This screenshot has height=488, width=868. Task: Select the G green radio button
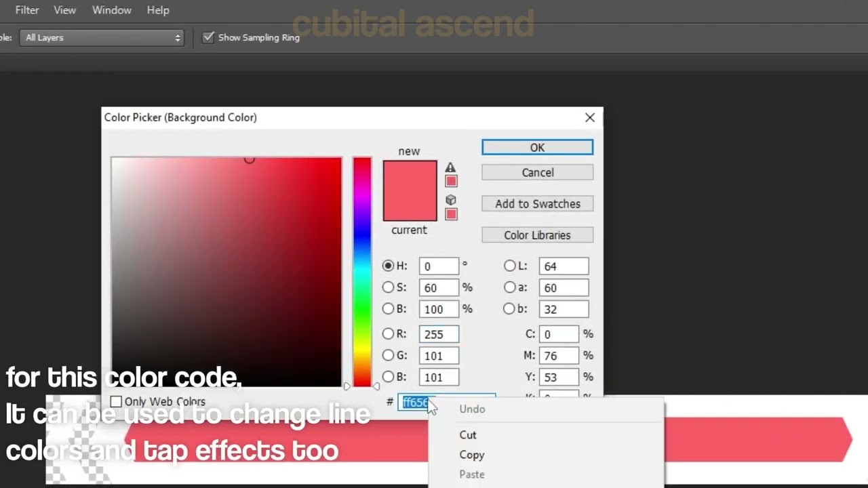pyautogui.click(x=388, y=355)
